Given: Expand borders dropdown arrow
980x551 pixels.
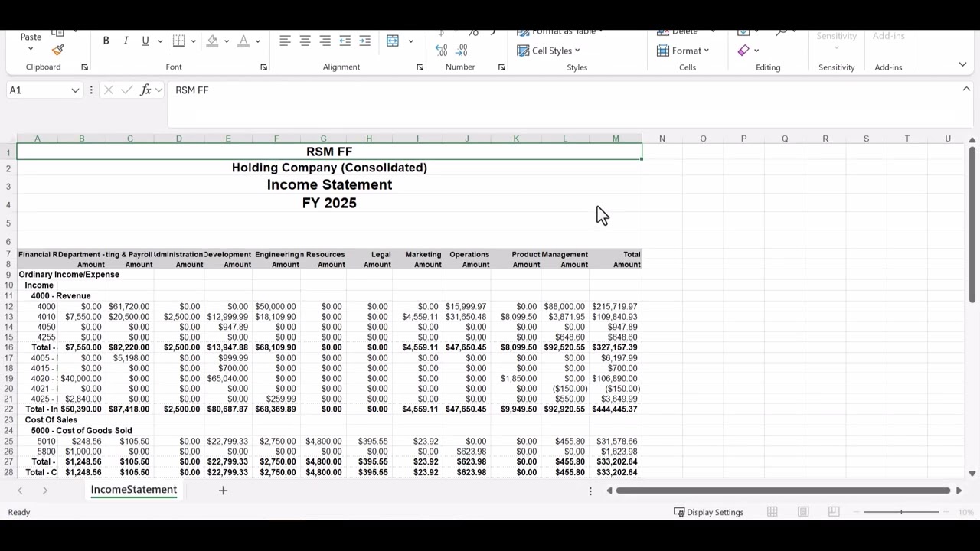Looking at the screenshot, I should click(x=193, y=41).
